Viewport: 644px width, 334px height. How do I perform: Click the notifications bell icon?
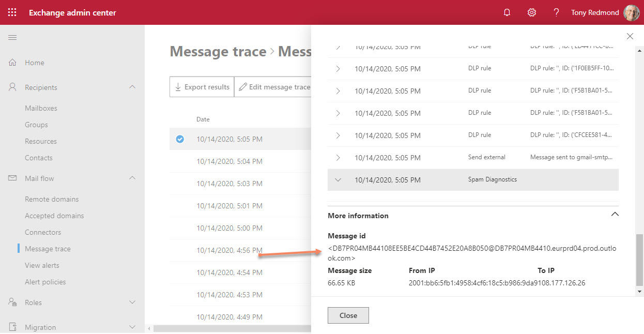[507, 12]
